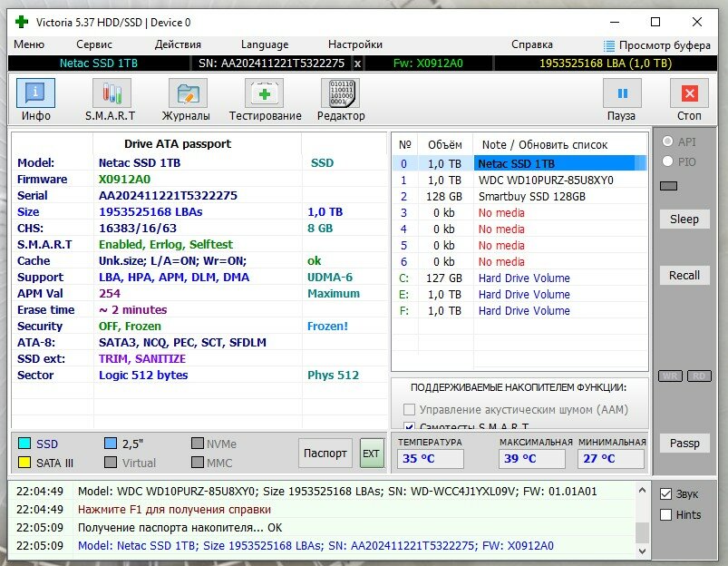Select drive 2 Smartbuy SSD 128GB row
The width and height of the screenshot is (728, 566).
coord(519,197)
